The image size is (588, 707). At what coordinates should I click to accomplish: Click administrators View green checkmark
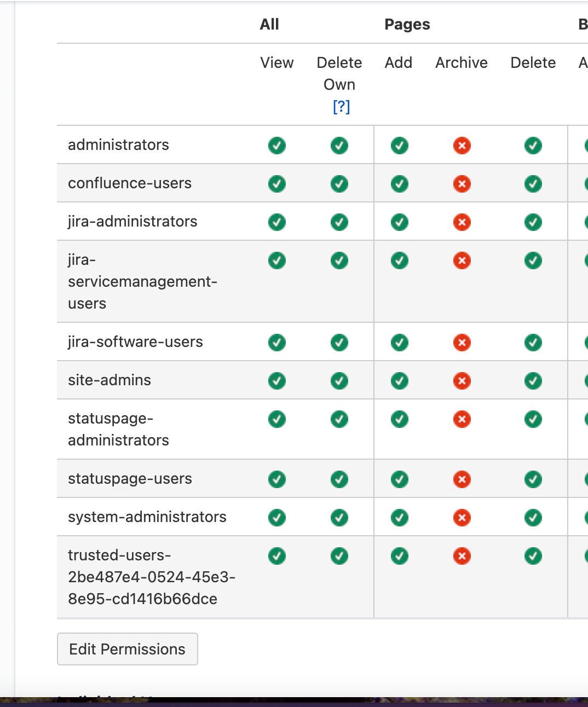point(277,146)
